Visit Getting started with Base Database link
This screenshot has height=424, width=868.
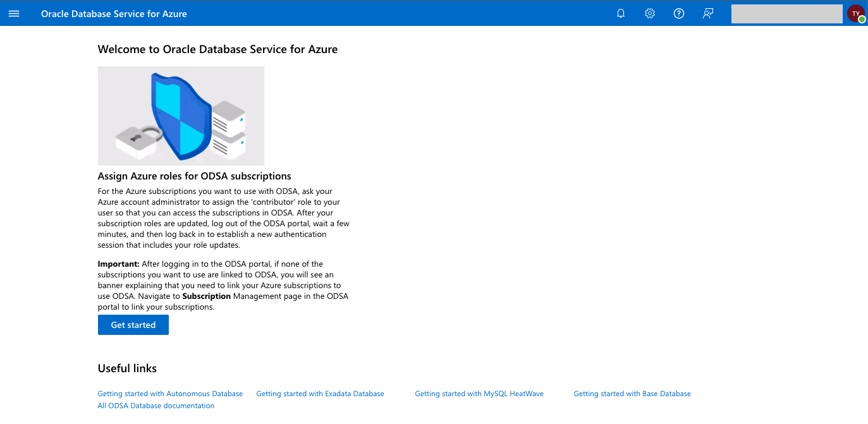pyautogui.click(x=632, y=394)
